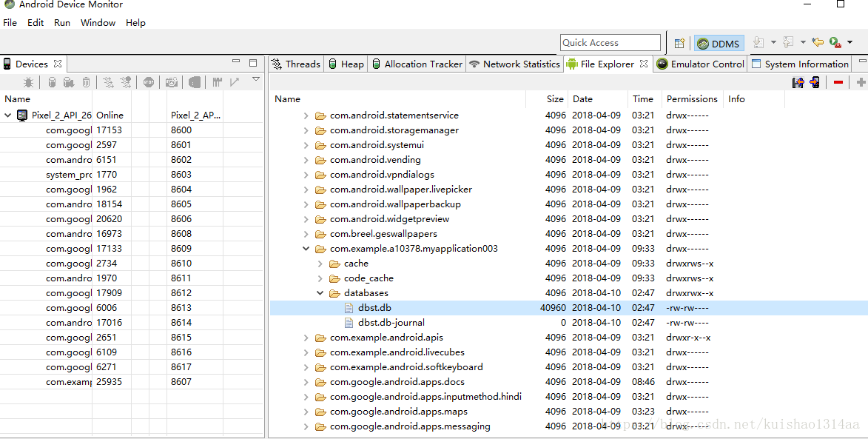
Task: Push a file onto device icon
Action: (x=815, y=82)
